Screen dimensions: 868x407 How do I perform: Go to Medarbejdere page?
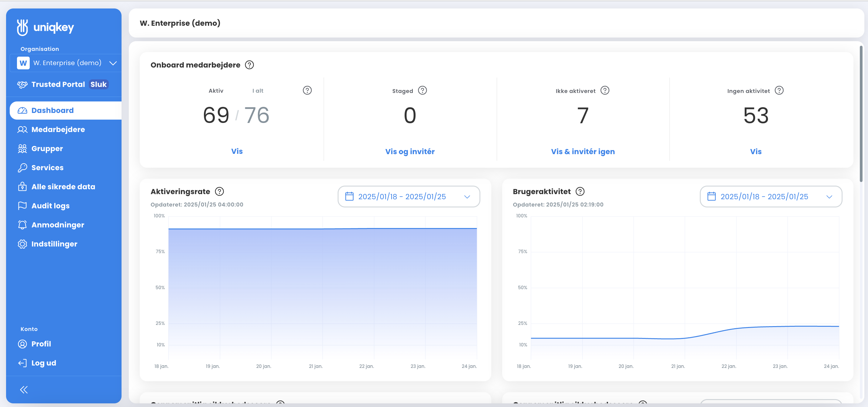click(x=58, y=130)
